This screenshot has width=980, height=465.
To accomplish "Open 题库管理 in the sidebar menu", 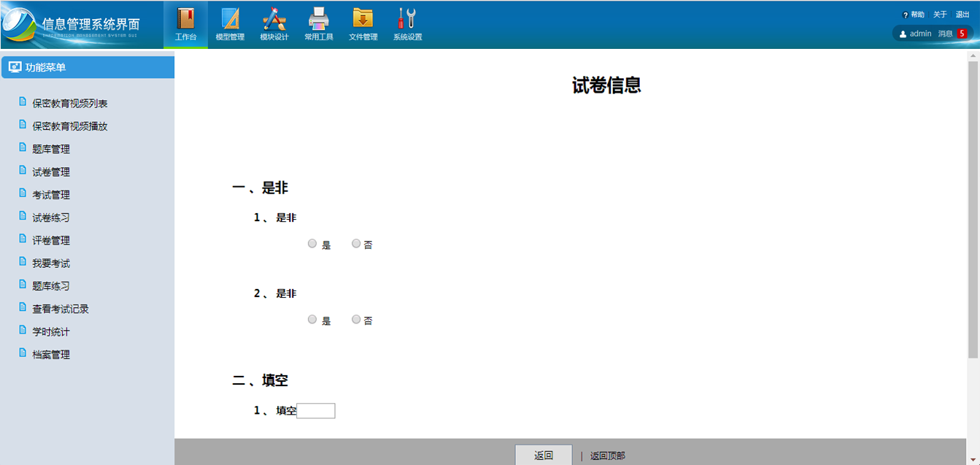I will (51, 149).
